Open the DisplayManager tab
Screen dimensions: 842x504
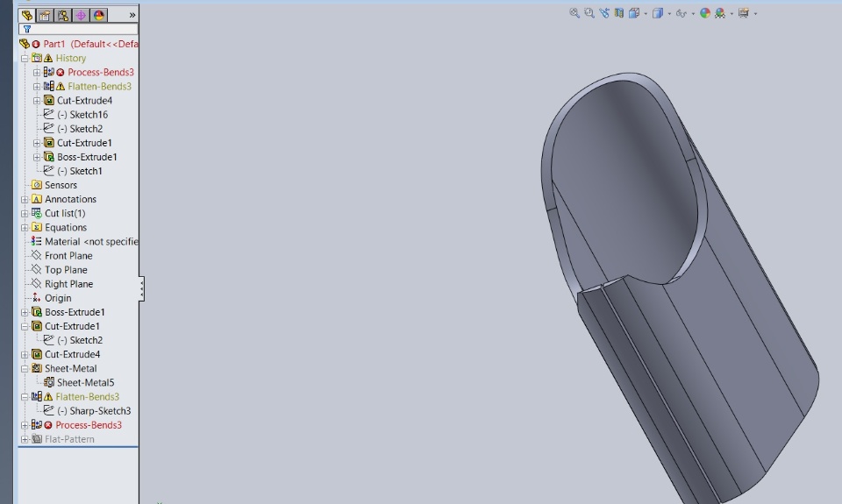99,16
